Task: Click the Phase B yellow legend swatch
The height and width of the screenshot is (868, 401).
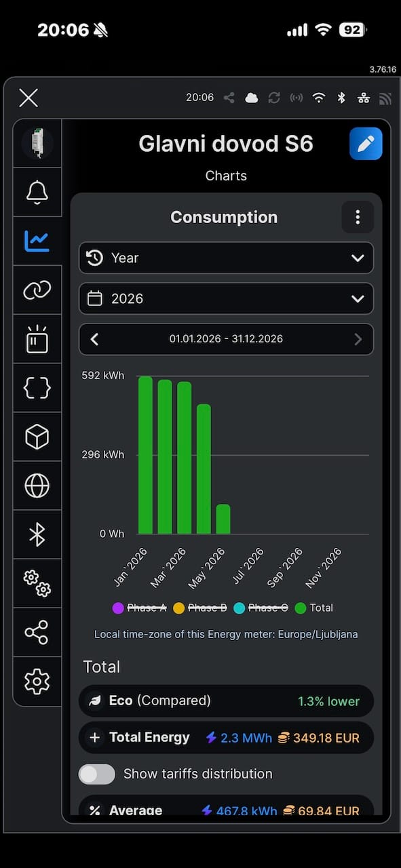Action: tap(179, 608)
